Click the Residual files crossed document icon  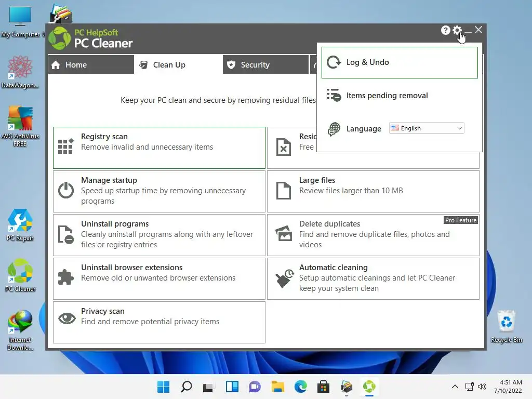click(x=284, y=147)
